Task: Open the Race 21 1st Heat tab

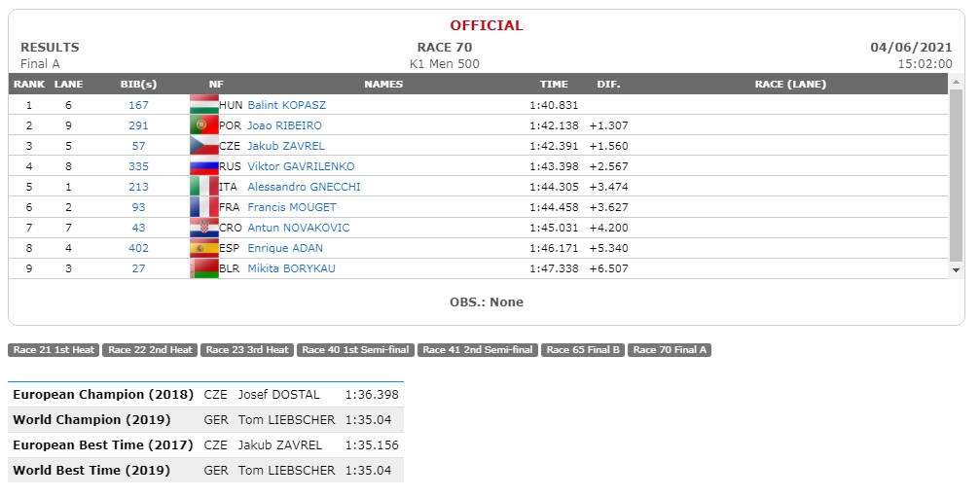Action: [54, 349]
